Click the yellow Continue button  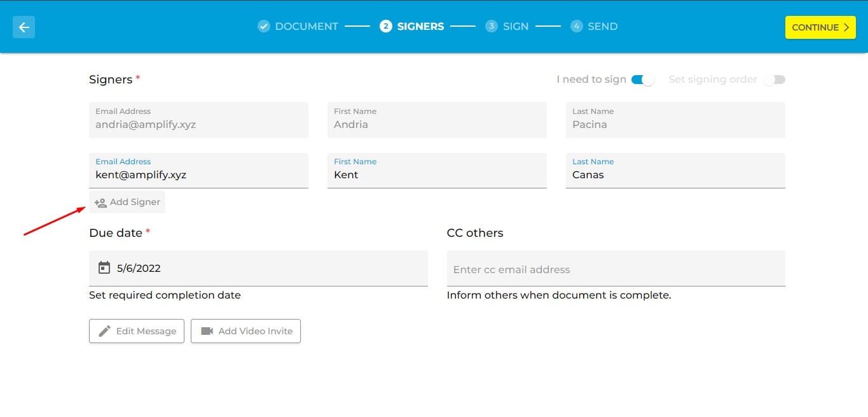[x=820, y=27]
